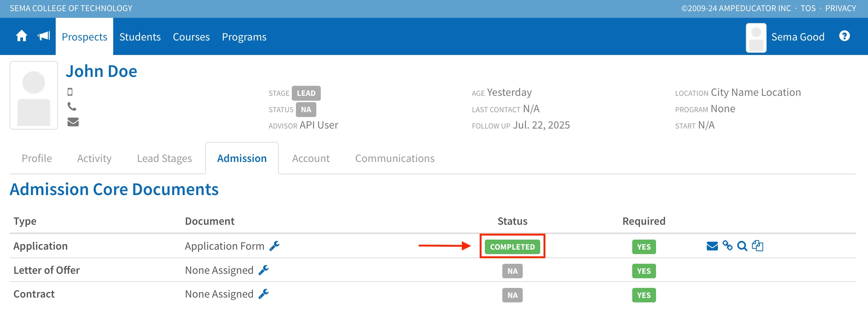Click the Sema Good user name
The width and height of the screenshot is (868, 318).
(798, 37)
